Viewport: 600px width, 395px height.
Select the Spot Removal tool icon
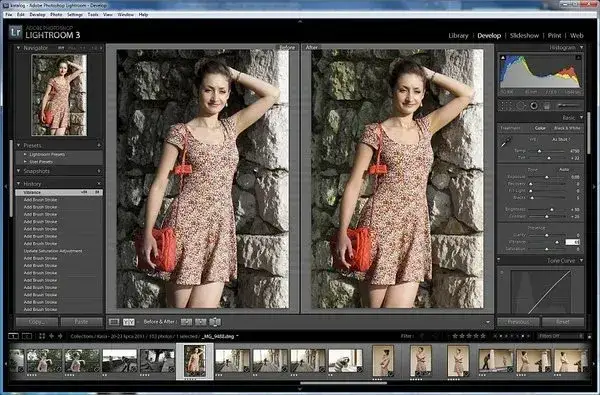[x=520, y=106]
